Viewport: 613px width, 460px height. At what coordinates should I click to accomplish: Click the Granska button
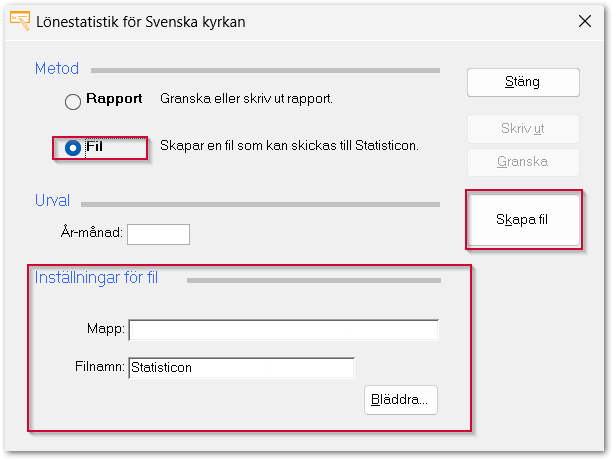523,162
